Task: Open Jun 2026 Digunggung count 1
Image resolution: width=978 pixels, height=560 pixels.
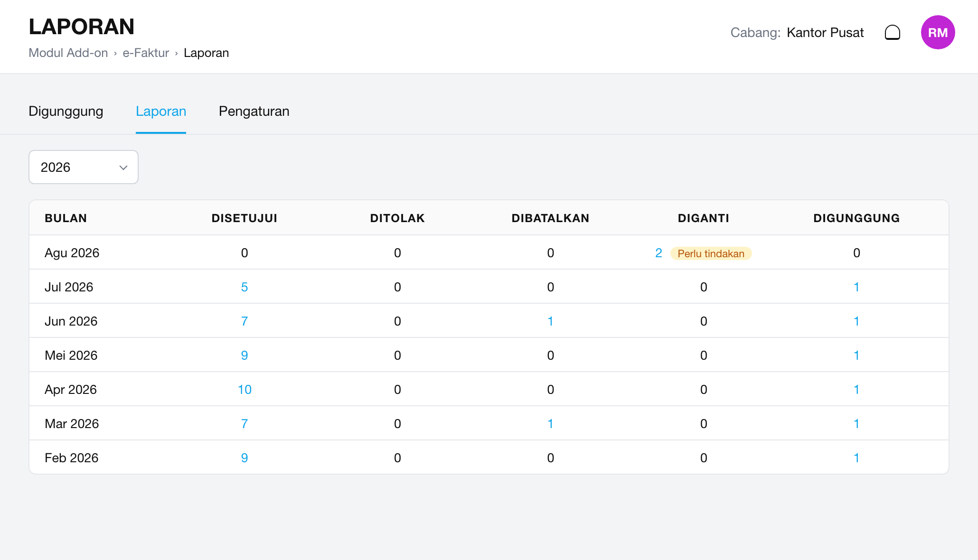Action: click(856, 321)
